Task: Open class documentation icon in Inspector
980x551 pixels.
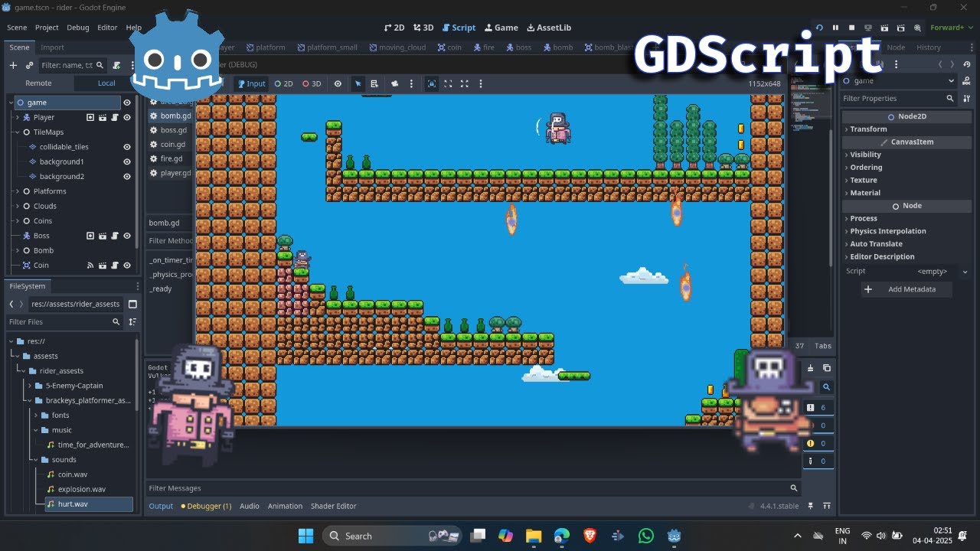Action: [x=967, y=80]
